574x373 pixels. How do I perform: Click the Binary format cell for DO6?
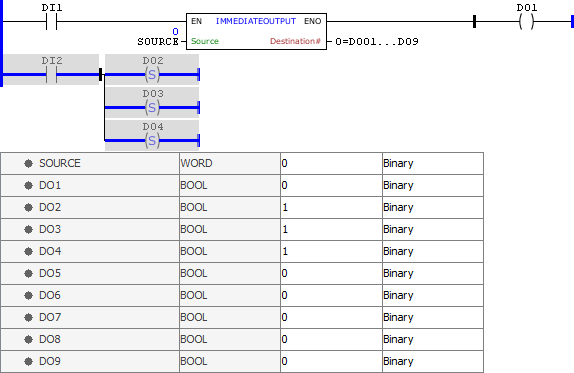pos(433,295)
